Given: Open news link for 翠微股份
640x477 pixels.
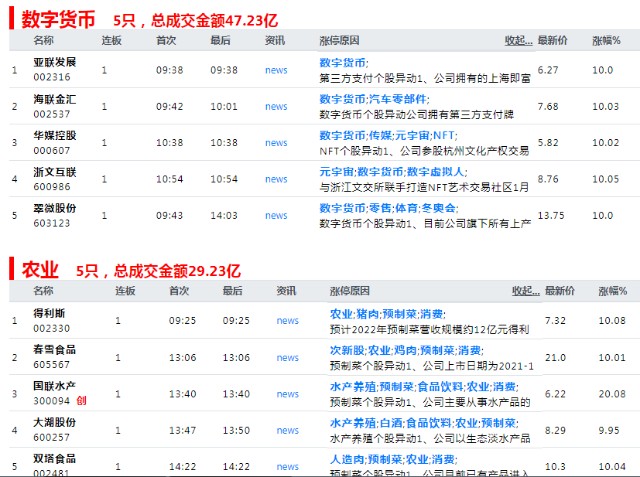Looking at the screenshot, I should pyautogui.click(x=276, y=215).
